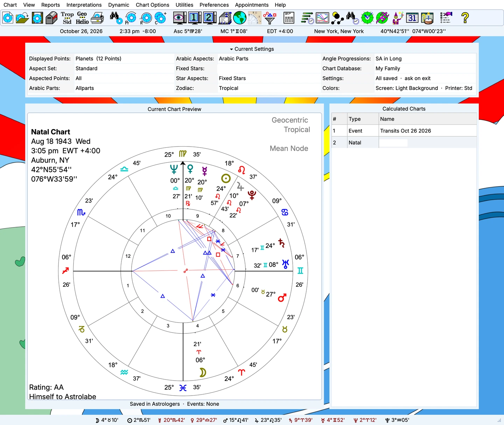504x425 pixels.
Task: Click the monitor 2 biwheel icon
Action: 210,18
